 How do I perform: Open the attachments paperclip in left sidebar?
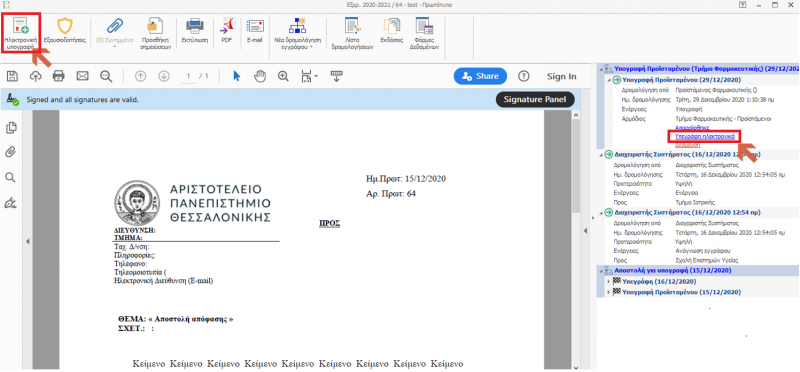coord(10,153)
